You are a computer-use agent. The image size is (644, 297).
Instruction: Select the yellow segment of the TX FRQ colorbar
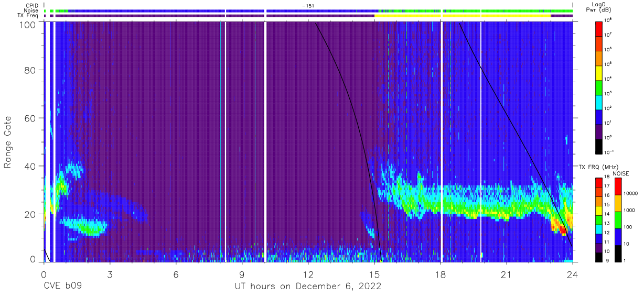click(x=599, y=210)
